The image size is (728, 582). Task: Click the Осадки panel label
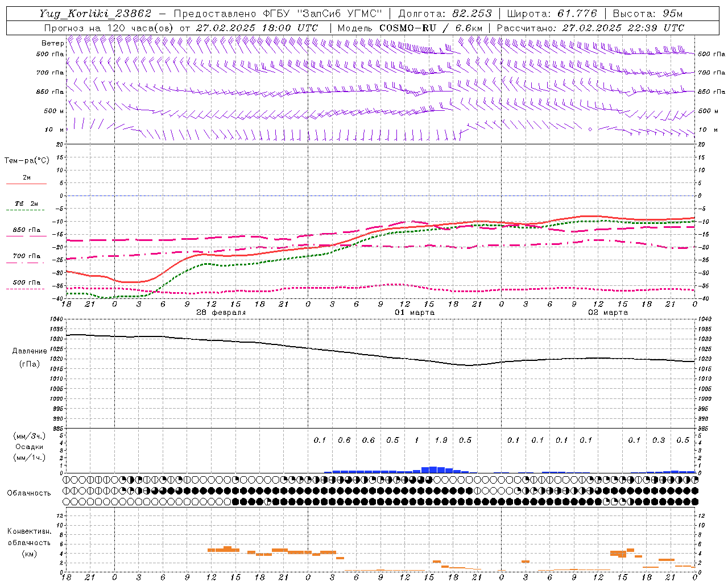pos(30,447)
